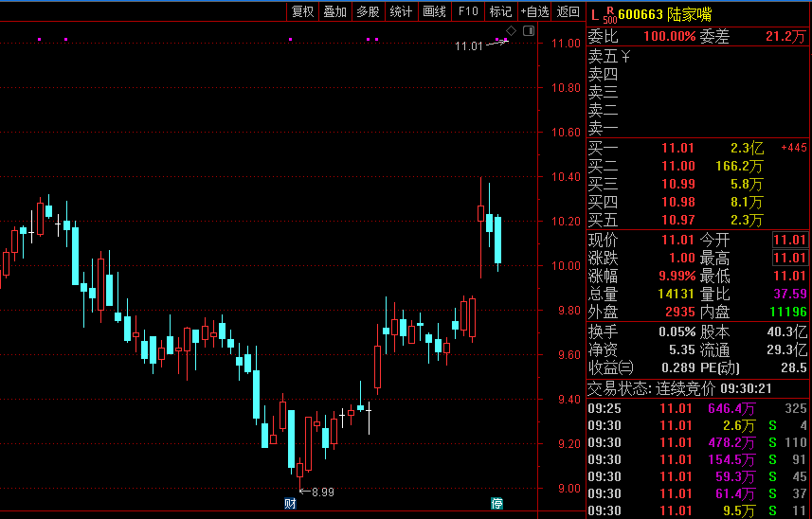The height and width of the screenshot is (519, 812).
Task: Click stock name 陆家嘴 600663
Action: click(x=664, y=13)
